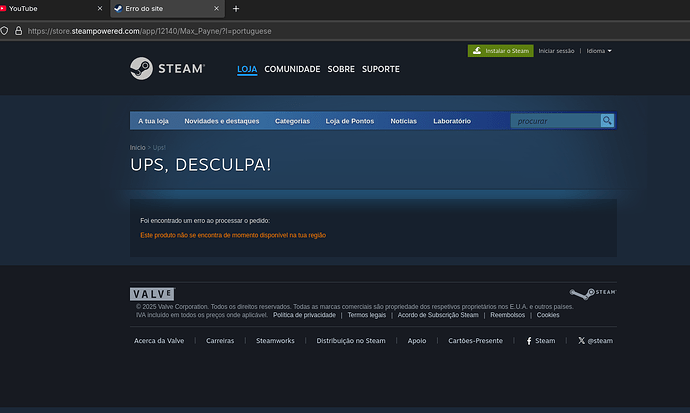Open Steam Facebook page link
This screenshot has width=690, height=413.
coord(541,341)
